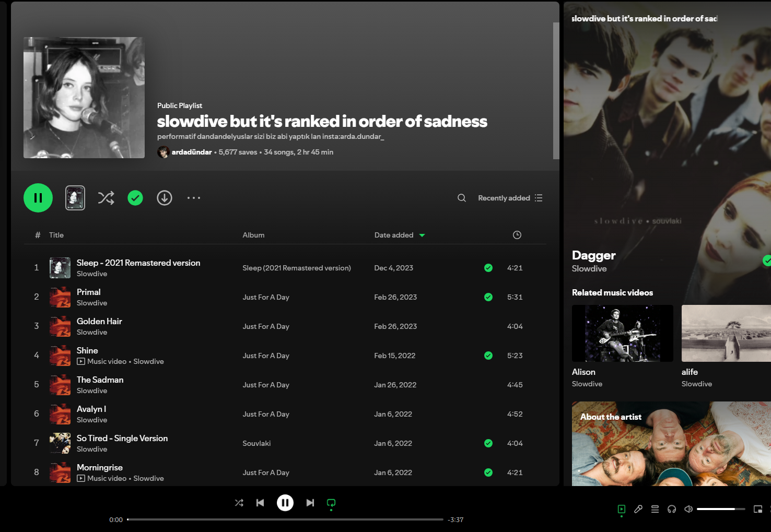Toggle shuffle in the playlist action row
This screenshot has width=771, height=532.
coord(106,198)
